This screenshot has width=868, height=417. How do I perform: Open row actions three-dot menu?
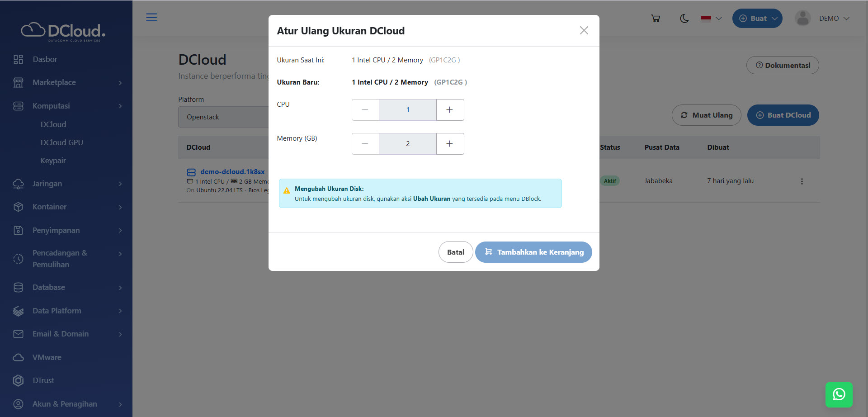click(x=802, y=181)
